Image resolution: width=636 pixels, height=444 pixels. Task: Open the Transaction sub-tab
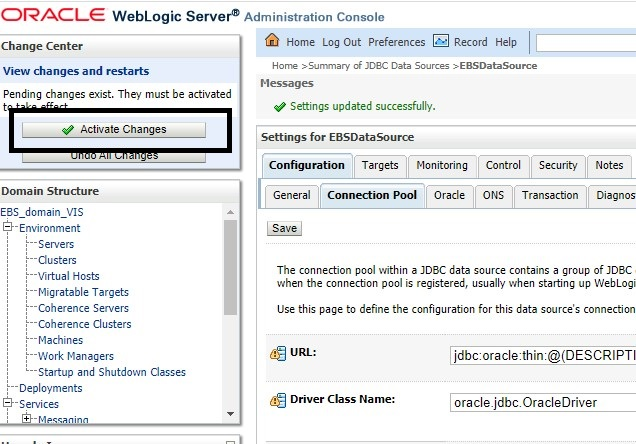pyautogui.click(x=550, y=195)
